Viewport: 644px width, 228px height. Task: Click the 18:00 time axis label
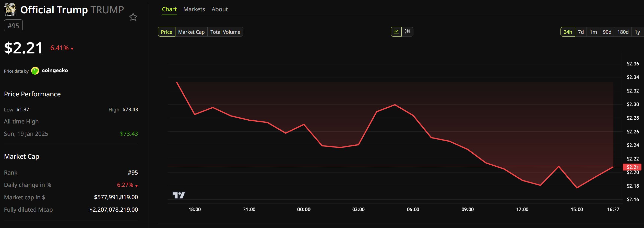tap(195, 209)
